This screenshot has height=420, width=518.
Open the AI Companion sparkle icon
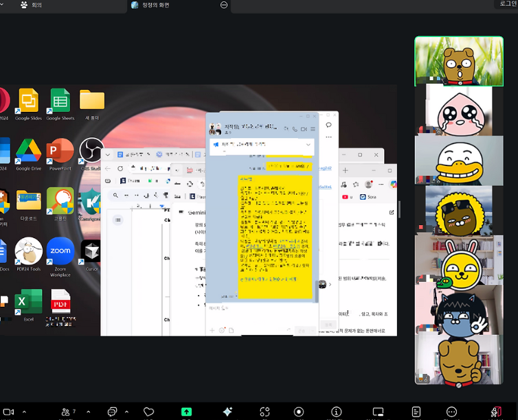[227, 412]
